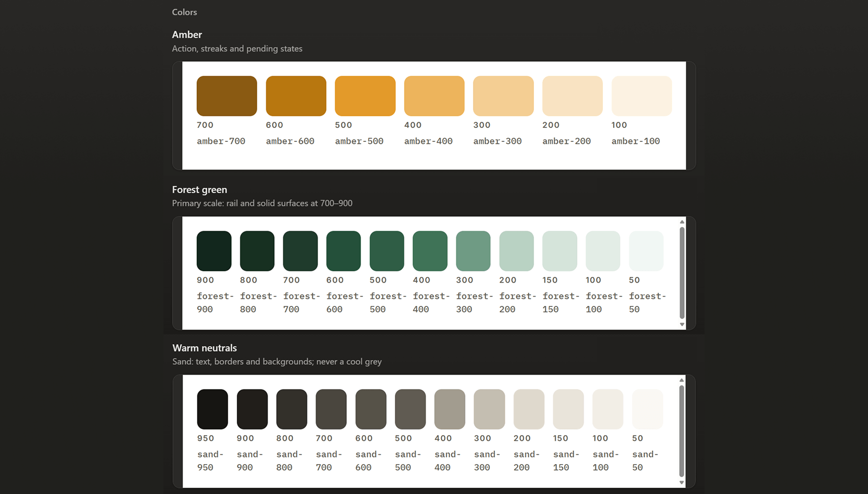
Task: Select the sand-300 color swatch
Action: point(489,409)
